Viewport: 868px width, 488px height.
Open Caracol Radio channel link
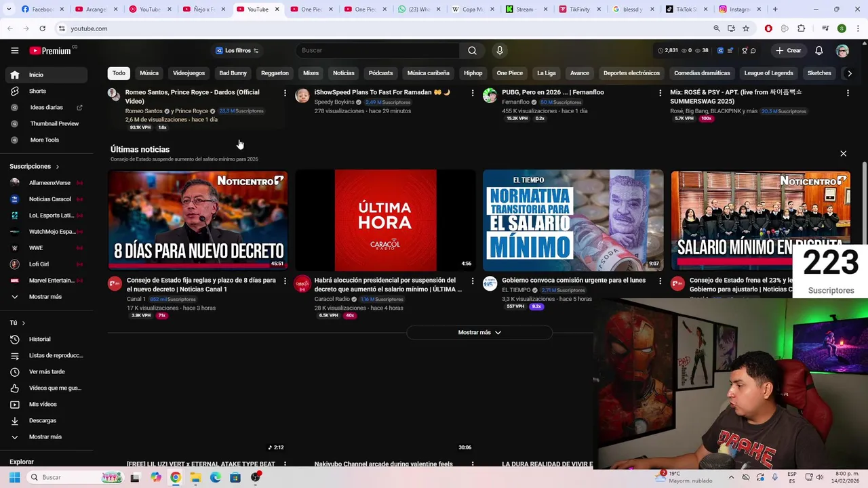pyautogui.click(x=332, y=299)
